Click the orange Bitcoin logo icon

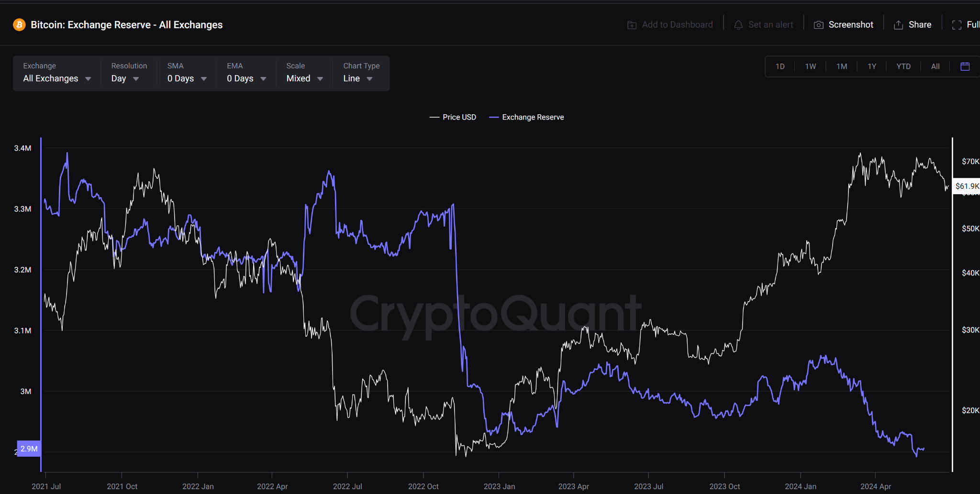19,25
